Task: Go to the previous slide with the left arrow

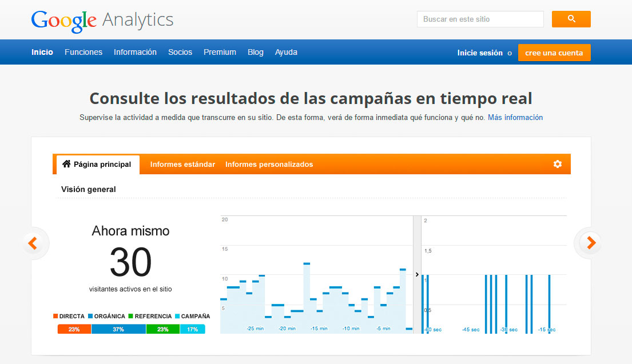Action: [33, 243]
